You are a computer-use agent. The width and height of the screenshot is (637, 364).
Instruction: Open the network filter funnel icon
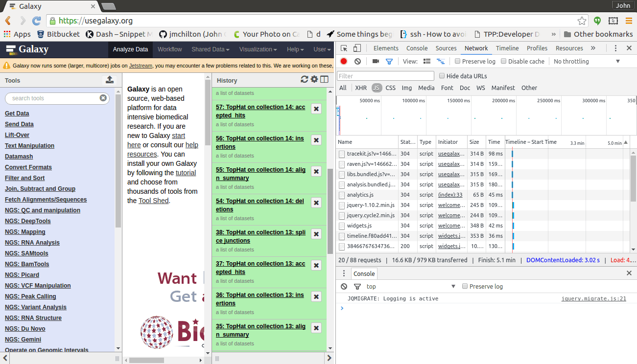pyautogui.click(x=389, y=61)
